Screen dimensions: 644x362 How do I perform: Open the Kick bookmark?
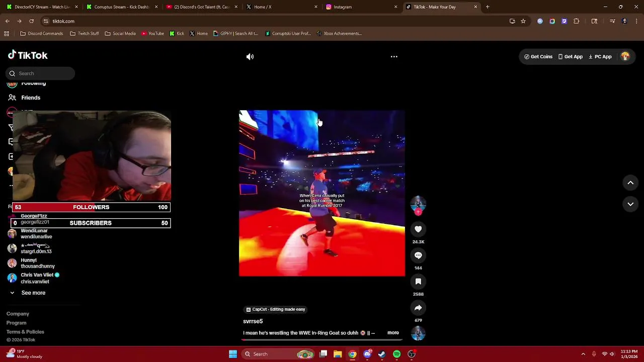pos(177,34)
